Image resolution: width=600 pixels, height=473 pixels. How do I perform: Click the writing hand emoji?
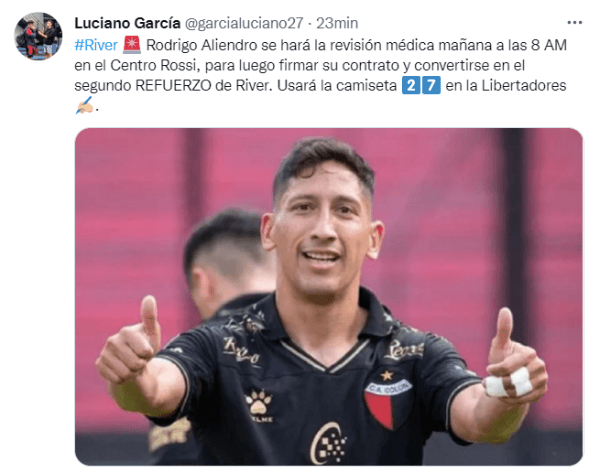pyautogui.click(x=85, y=105)
